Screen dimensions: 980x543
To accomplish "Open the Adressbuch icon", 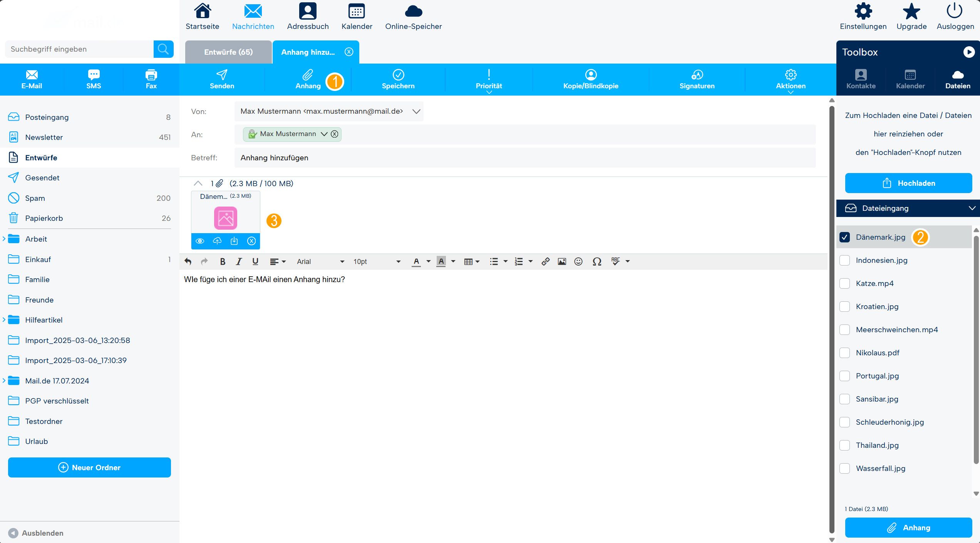I will click(x=308, y=11).
